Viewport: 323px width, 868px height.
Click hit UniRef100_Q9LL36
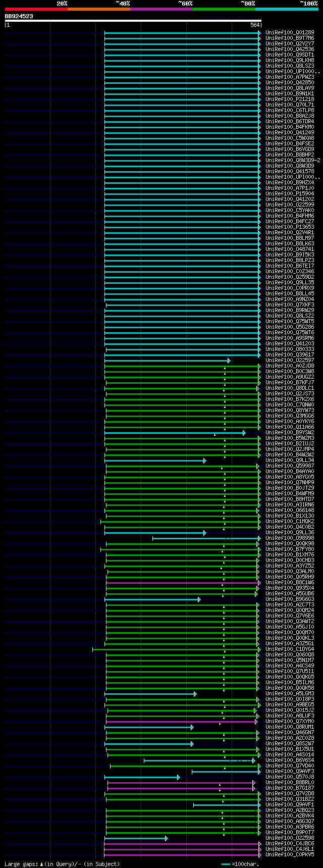point(290,533)
